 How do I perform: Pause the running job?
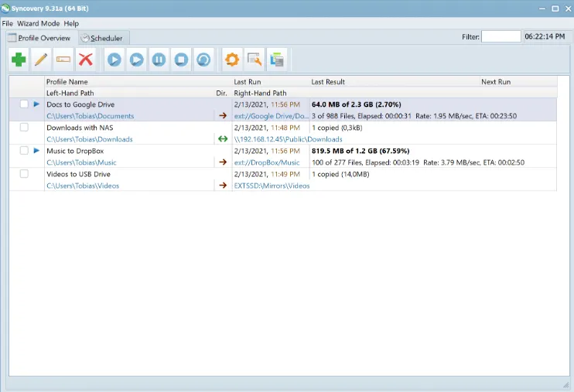click(x=159, y=60)
